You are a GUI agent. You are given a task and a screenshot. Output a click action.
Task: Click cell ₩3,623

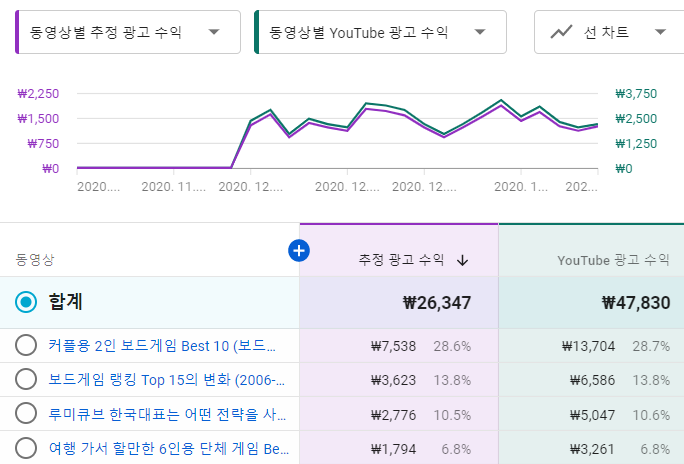[393, 380]
